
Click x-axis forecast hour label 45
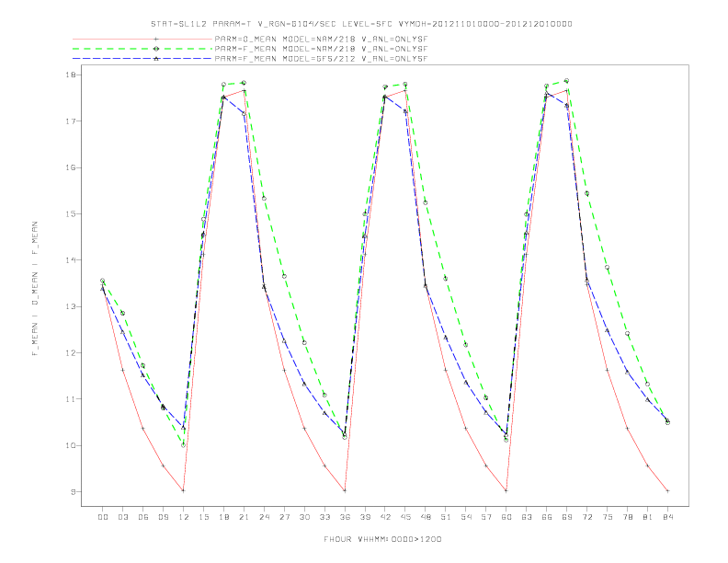pyautogui.click(x=405, y=517)
